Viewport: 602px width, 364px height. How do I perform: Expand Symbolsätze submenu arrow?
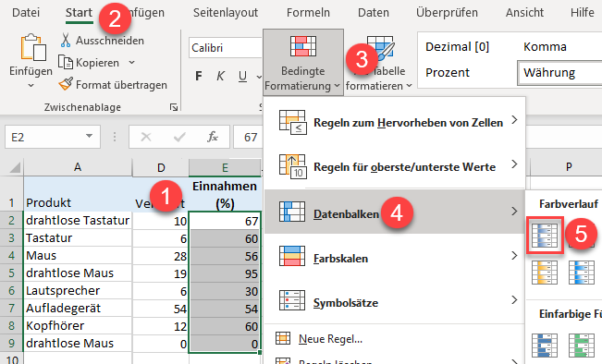[x=514, y=299]
